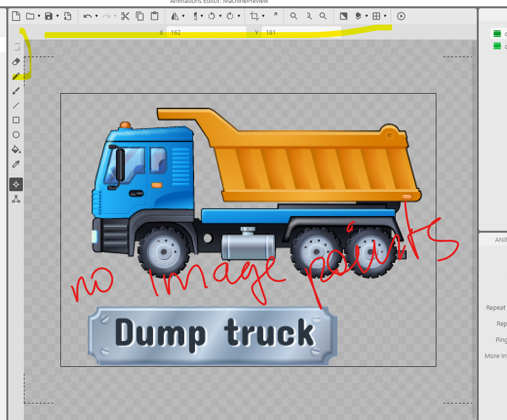Select the Brush tool
This screenshot has height=420, width=507.
pos(16,91)
